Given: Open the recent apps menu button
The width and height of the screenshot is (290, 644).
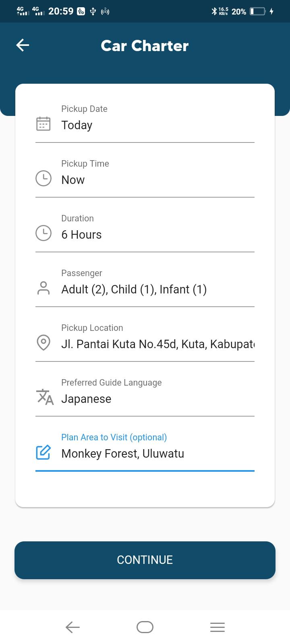Looking at the screenshot, I should click(217, 627).
